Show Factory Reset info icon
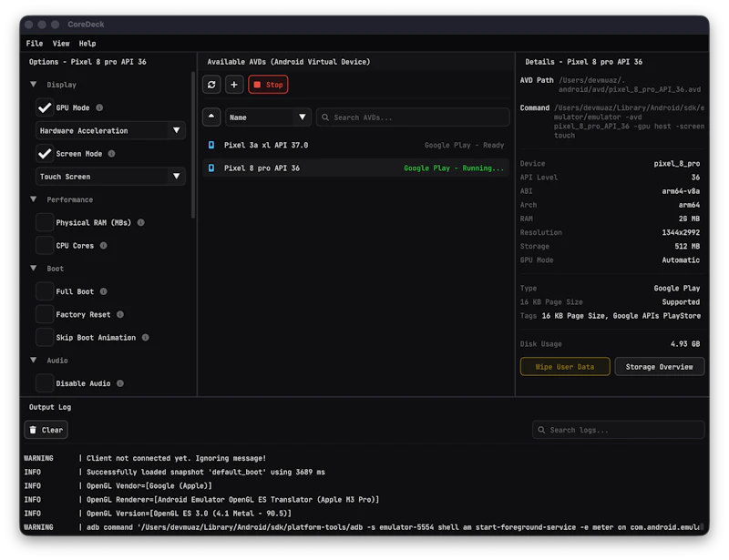729x560 pixels. (x=120, y=315)
